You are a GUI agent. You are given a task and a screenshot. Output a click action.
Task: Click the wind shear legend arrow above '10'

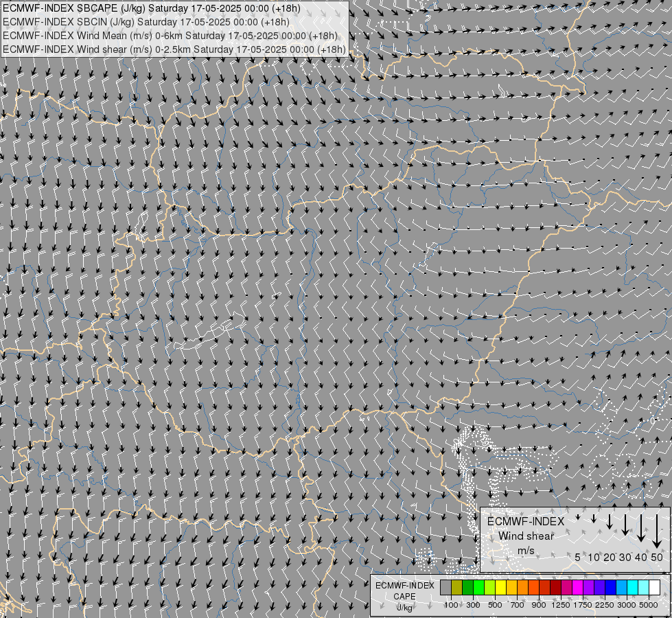click(x=594, y=518)
